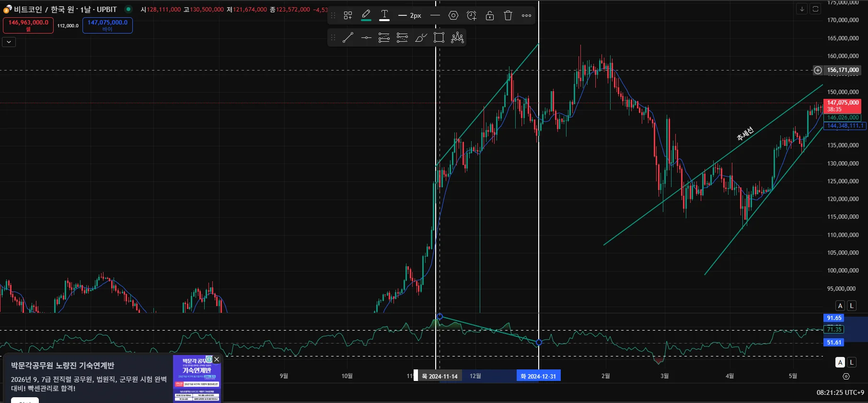The width and height of the screenshot is (868, 403).
Task: Open the head and shoulders pattern tool
Action: (x=457, y=37)
